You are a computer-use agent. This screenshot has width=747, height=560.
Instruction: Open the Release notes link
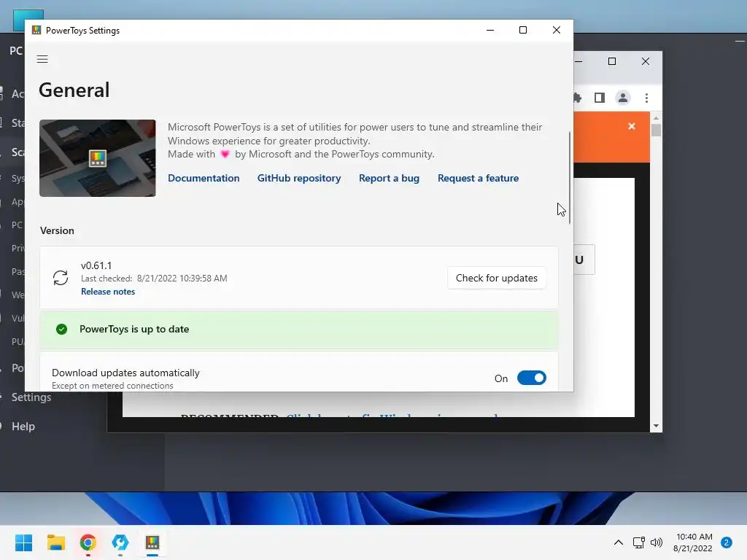coord(108,292)
